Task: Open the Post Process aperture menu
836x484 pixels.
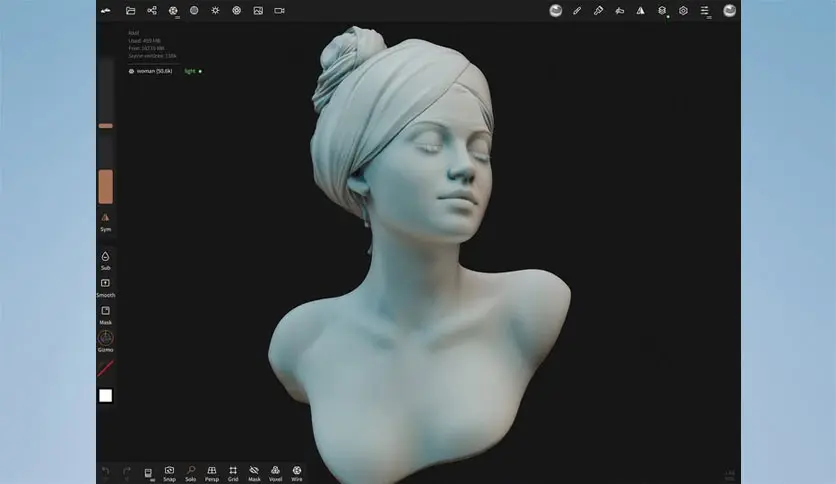Action: point(237,11)
